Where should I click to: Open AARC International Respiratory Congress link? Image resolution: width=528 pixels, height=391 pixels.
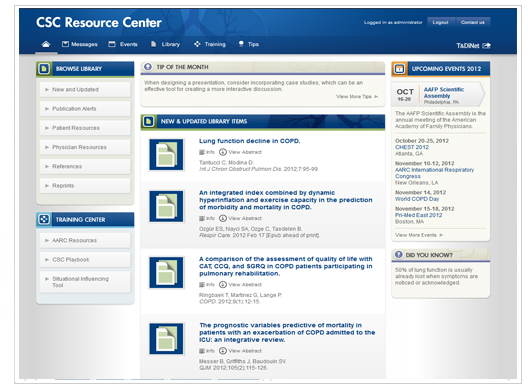[x=434, y=173]
